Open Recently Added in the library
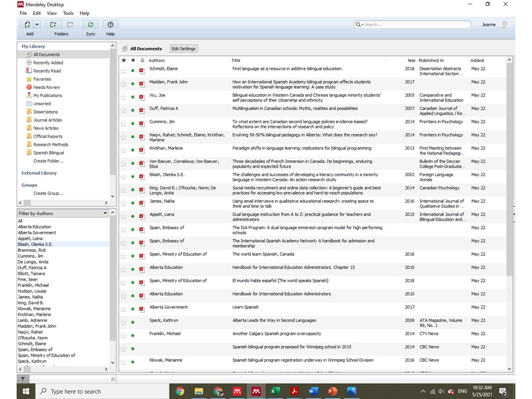This screenshot has width=532, height=399. click(x=48, y=63)
